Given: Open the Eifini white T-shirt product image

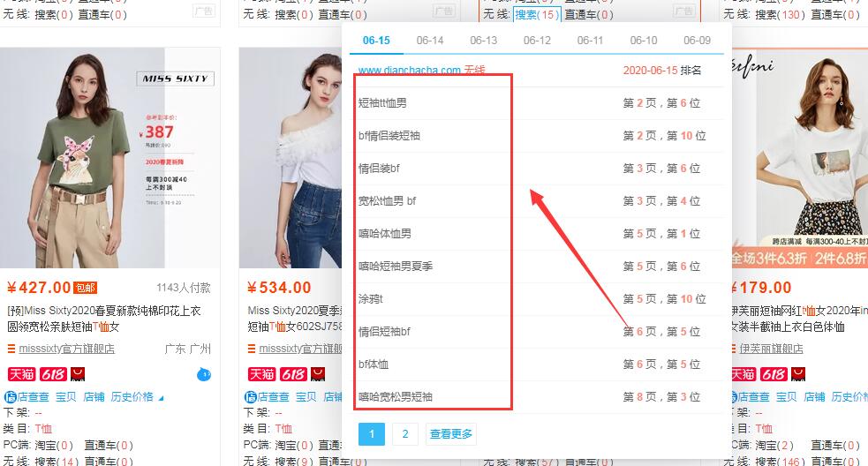Looking at the screenshot, I should point(800,158).
